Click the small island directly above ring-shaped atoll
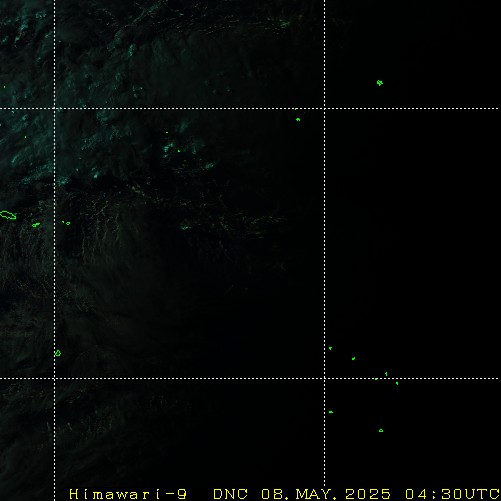This screenshot has height=501, width=501. pyautogui.click(x=386, y=374)
